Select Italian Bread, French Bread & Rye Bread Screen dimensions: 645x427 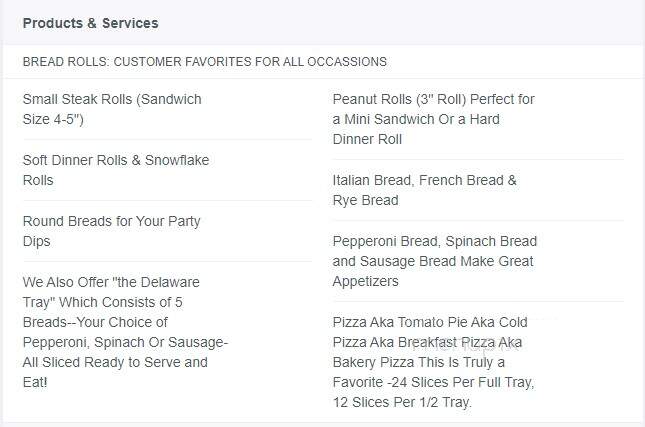[x=425, y=190]
